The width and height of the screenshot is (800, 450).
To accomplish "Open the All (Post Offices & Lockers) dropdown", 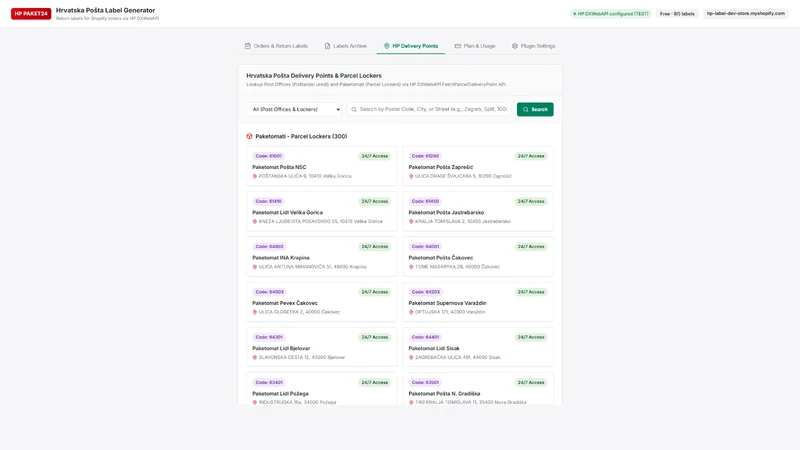I will pyautogui.click(x=294, y=109).
